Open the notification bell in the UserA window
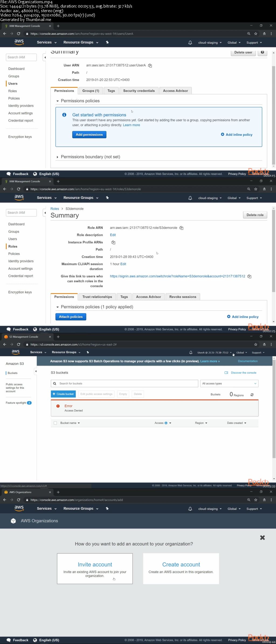The image size is (276, 644). pyautogui.click(x=190, y=43)
